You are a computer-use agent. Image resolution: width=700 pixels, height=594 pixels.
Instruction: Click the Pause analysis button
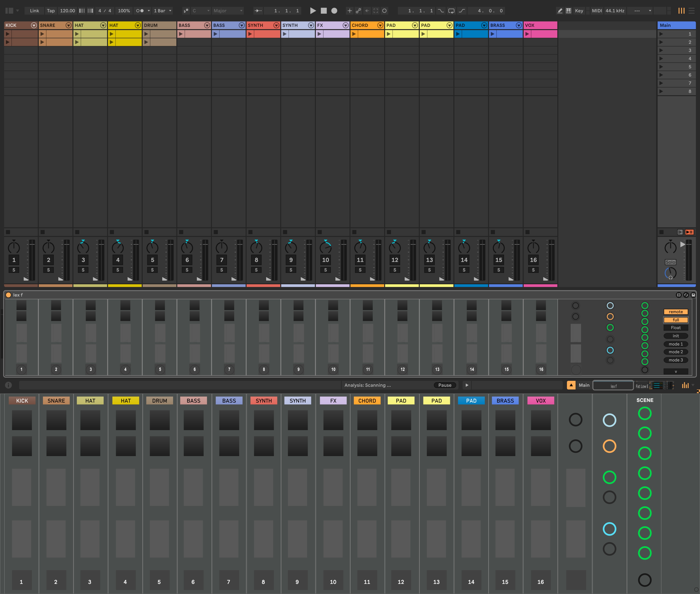pos(445,385)
